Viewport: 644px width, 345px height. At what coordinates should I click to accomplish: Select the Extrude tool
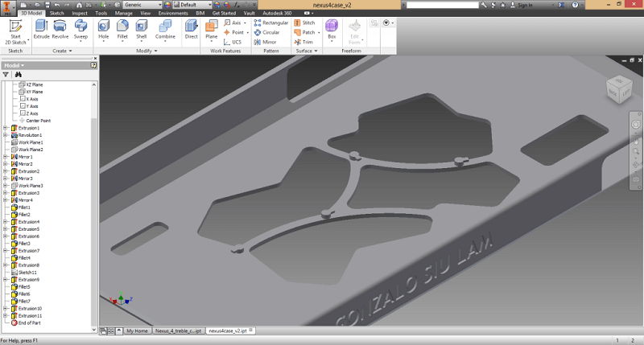tap(41, 30)
